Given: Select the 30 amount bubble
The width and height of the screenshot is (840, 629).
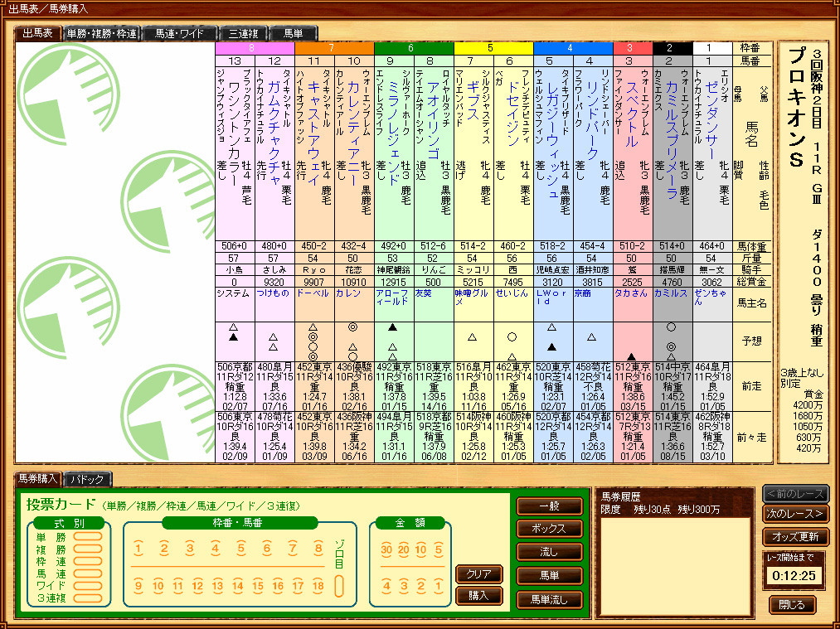Looking at the screenshot, I should [386, 549].
